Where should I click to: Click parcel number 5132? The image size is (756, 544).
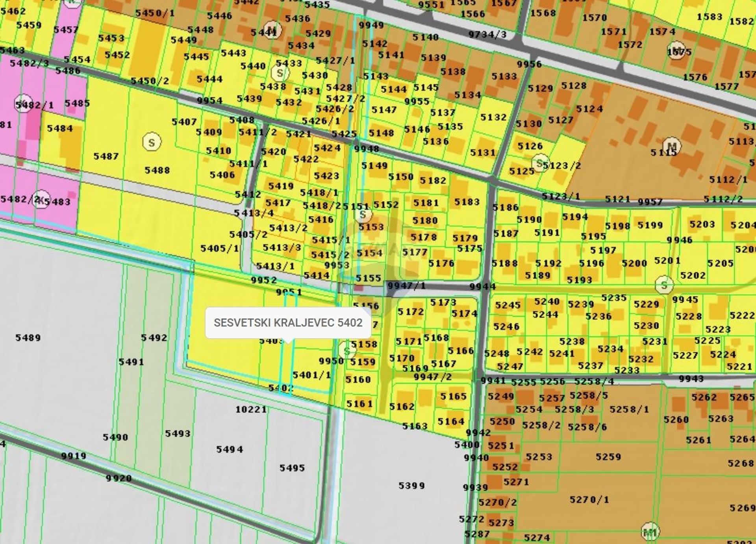[x=493, y=117]
